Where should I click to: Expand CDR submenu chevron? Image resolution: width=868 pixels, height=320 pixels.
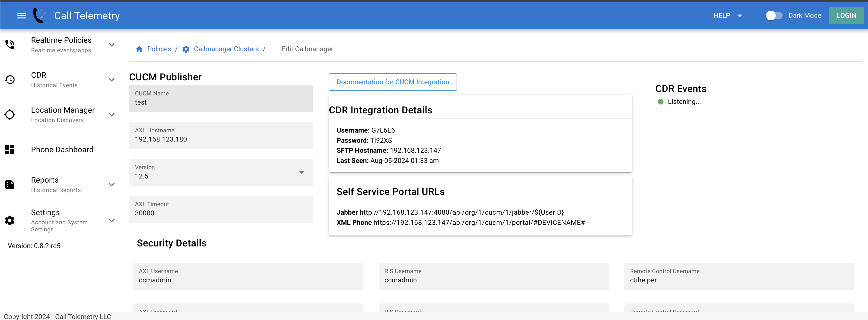111,79
